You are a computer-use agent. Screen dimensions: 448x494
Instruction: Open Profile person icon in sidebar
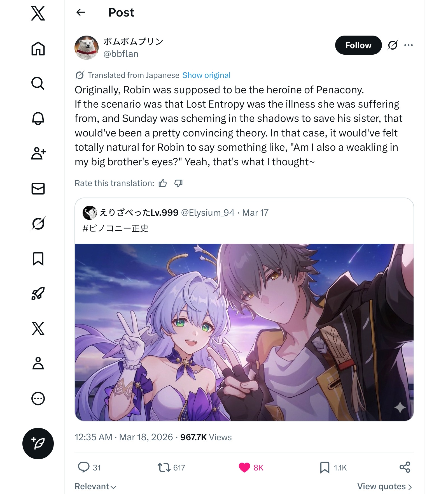coord(38,363)
